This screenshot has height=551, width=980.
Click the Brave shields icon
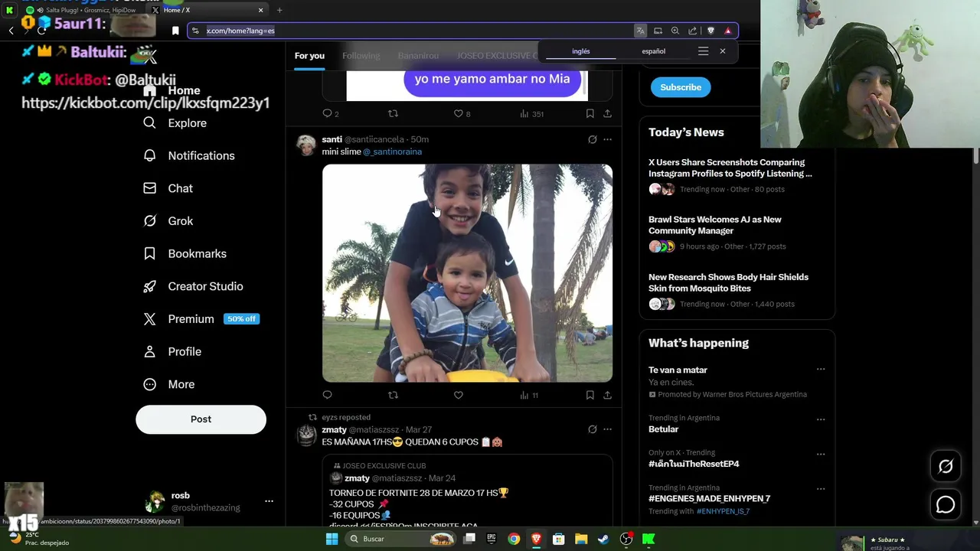pos(710,31)
